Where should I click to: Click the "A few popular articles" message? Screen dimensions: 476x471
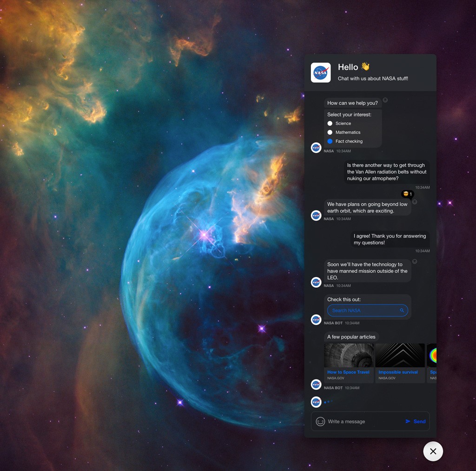[351, 337]
